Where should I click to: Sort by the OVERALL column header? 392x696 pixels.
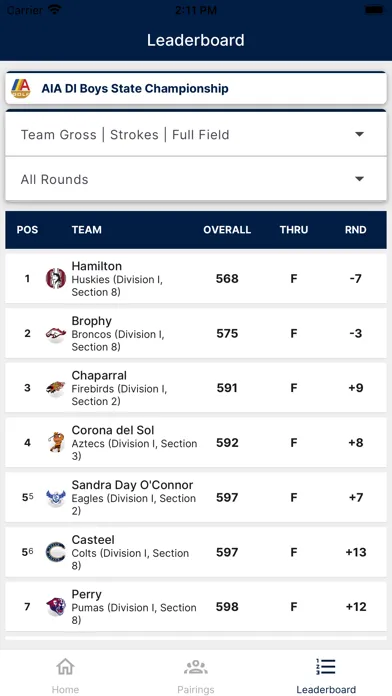[227, 229]
